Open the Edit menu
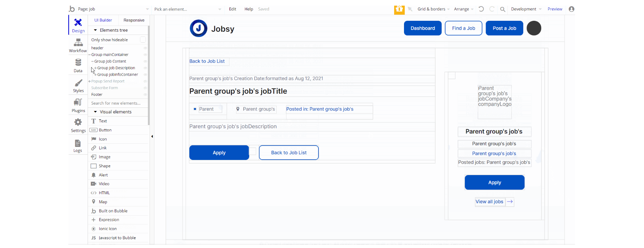Viewport: 644px width, 248px height. 233,9
